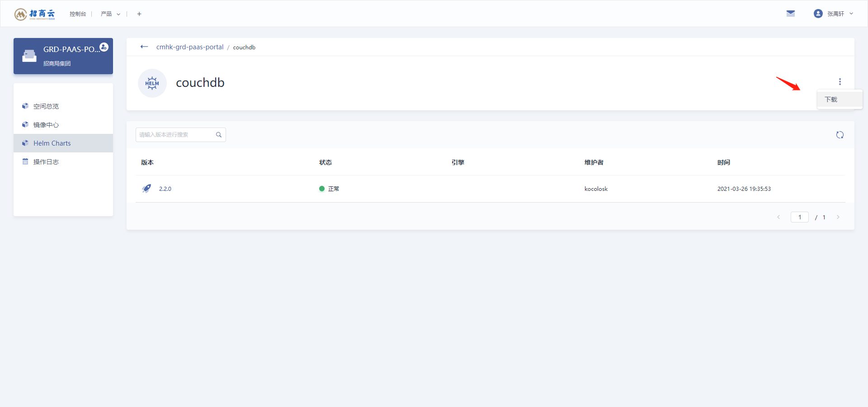The image size is (868, 407).
Task: Open the three-dot more options menu
Action: [x=840, y=81]
